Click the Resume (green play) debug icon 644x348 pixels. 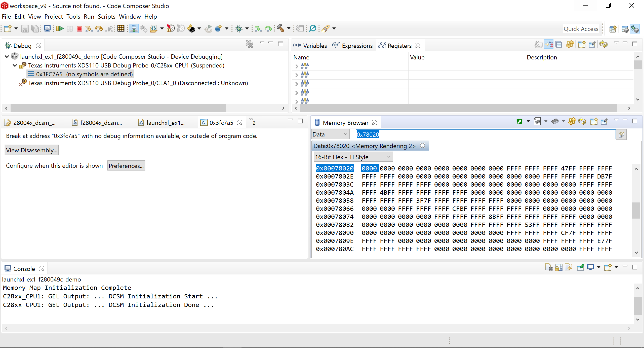pos(60,28)
